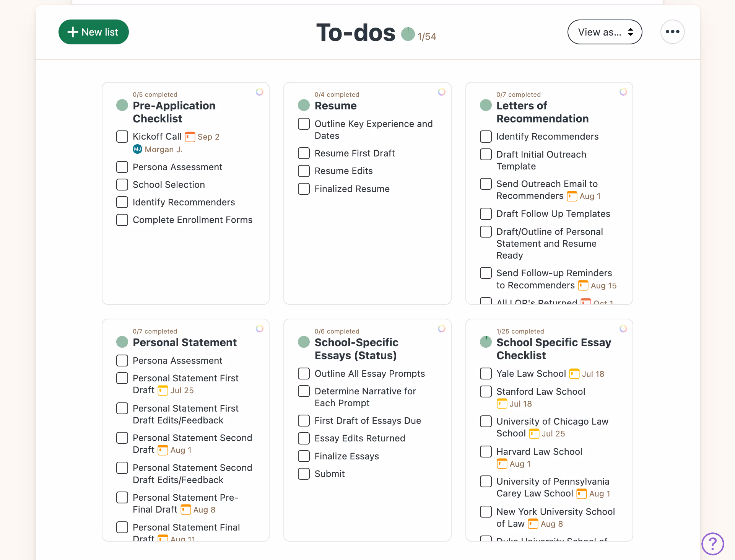The height and width of the screenshot is (560, 735).
Task: Click the green progress circle on Personal Statement card
Action: point(122,342)
